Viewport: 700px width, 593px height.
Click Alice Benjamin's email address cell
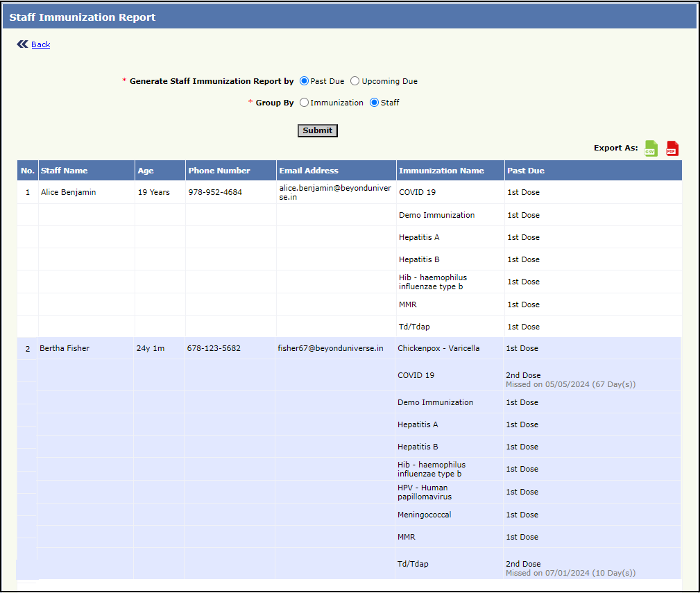pos(335,192)
